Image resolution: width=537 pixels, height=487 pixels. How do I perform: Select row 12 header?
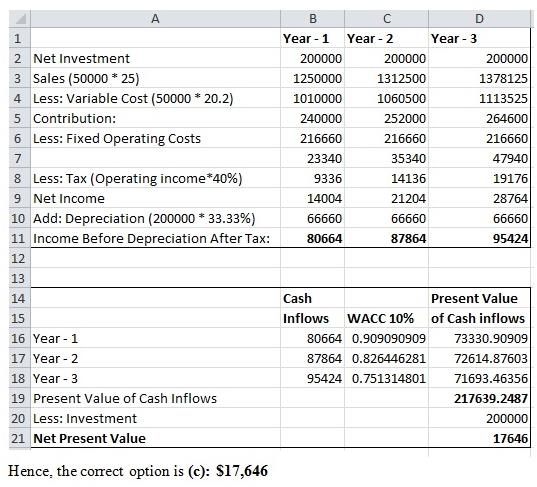click(x=20, y=258)
